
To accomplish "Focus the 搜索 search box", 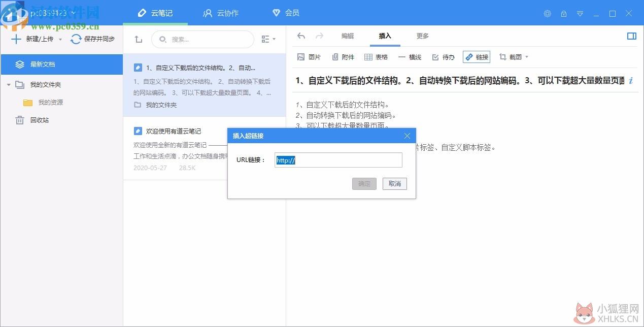I will [x=202, y=39].
